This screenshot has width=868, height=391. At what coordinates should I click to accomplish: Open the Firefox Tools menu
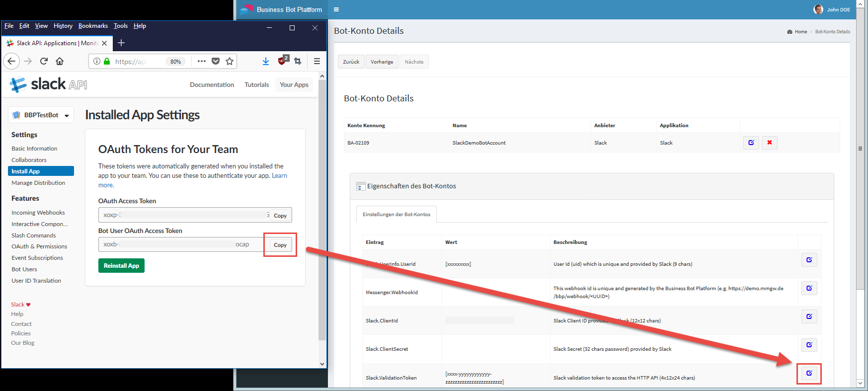tap(121, 26)
